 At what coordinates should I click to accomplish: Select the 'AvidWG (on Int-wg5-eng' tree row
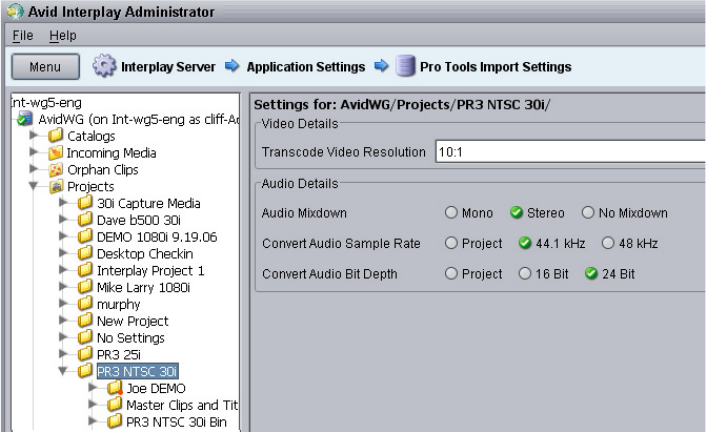pos(138,119)
